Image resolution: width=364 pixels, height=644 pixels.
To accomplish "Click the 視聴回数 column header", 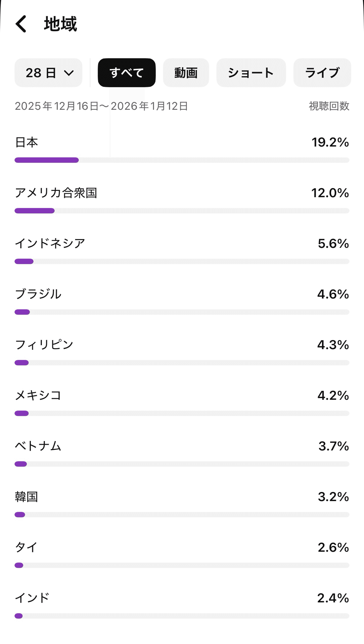I will pos(329,106).
